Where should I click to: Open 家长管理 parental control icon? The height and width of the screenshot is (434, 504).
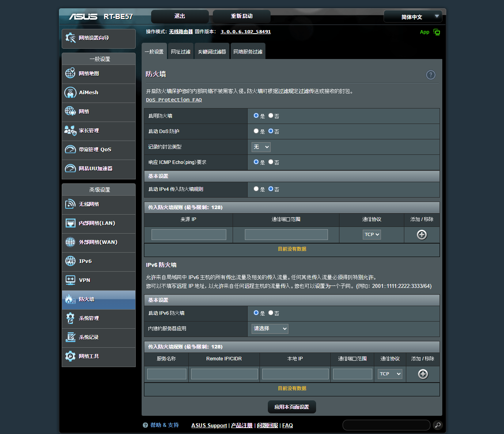pyautogui.click(x=70, y=130)
